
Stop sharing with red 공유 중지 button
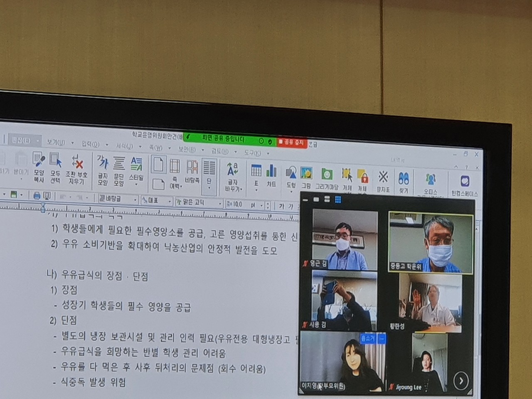tap(292, 142)
